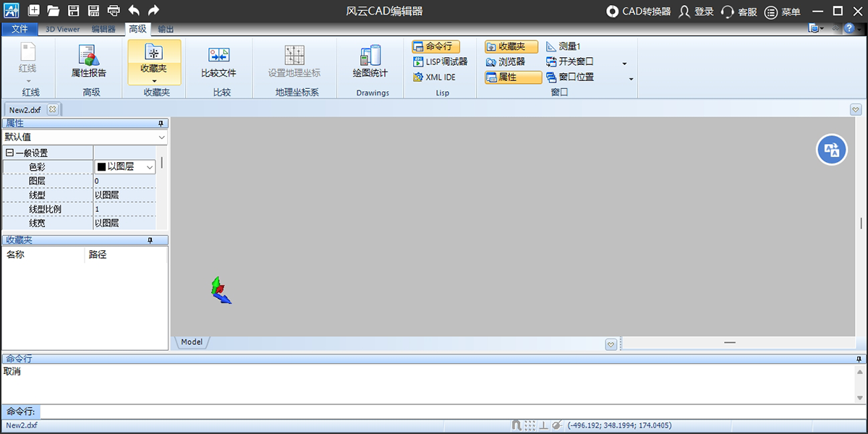This screenshot has width=868, height=434.
Task: Switch to the 3D Viewer tab
Action: point(62,29)
